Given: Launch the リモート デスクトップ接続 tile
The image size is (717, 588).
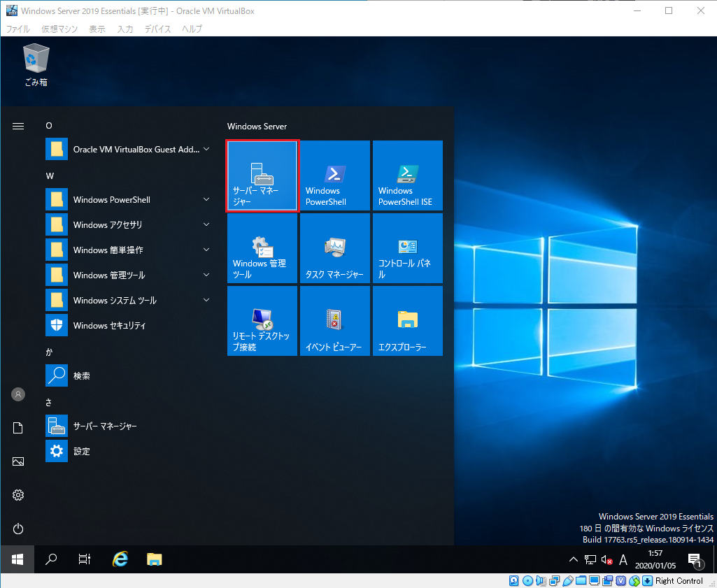Looking at the screenshot, I should 262,321.
